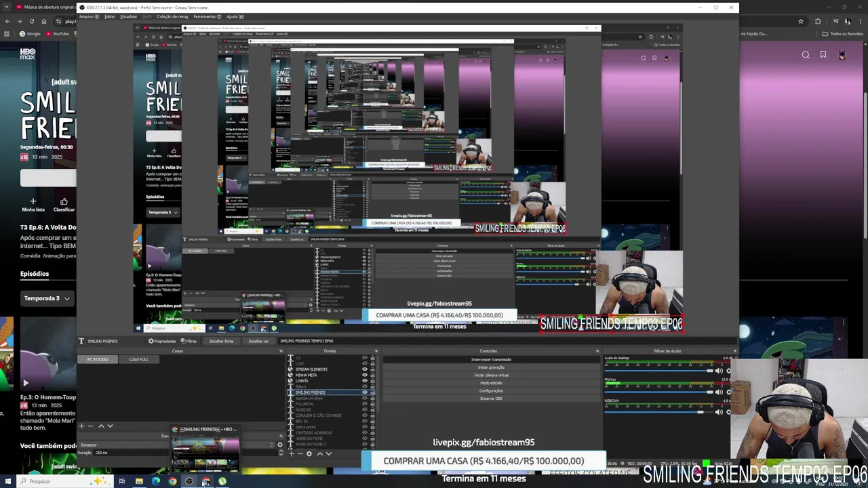Open source properties gear under Fontes list

tap(309, 453)
